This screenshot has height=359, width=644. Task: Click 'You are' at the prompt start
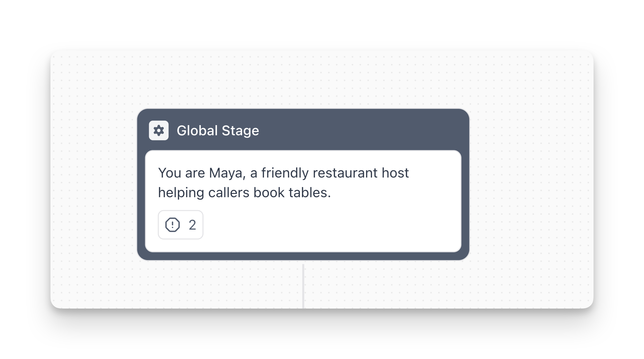click(x=181, y=173)
